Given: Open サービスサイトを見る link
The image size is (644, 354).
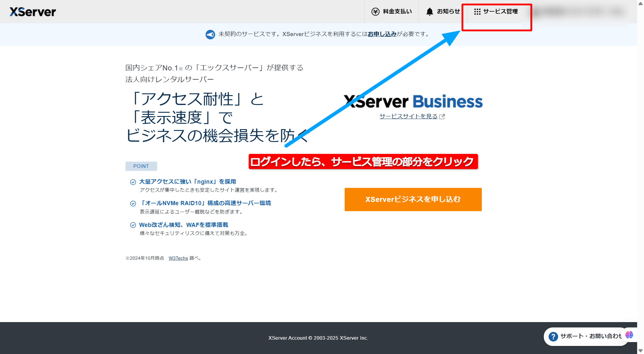Looking at the screenshot, I should coord(408,116).
